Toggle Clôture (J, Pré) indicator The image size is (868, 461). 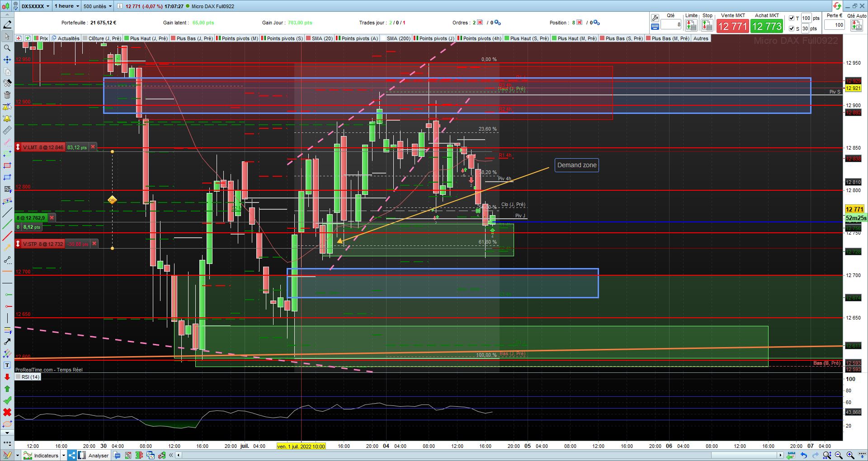point(102,38)
